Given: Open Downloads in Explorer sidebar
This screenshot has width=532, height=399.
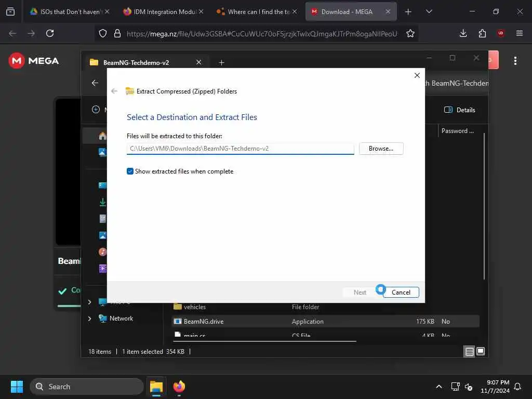Looking at the screenshot, I should 102,202.
